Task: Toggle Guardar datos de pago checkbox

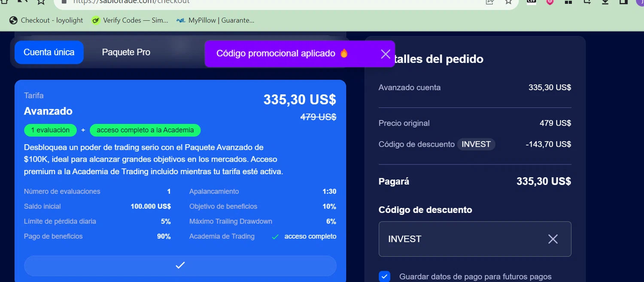Action: coord(385,276)
